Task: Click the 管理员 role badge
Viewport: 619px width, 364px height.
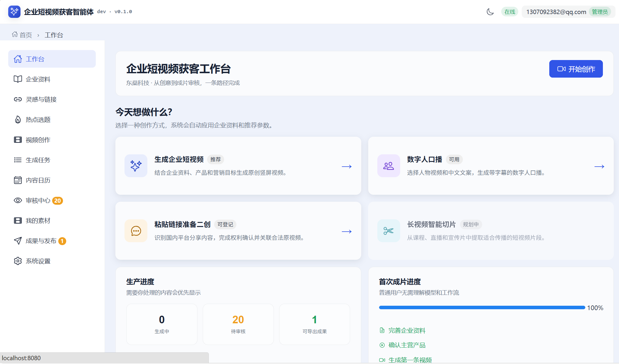Action: click(x=600, y=12)
